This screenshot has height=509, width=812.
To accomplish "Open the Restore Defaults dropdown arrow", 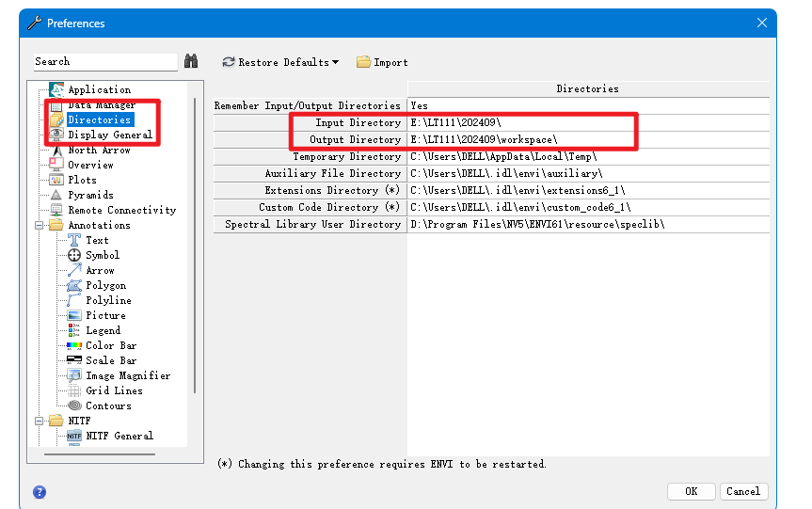I will (336, 62).
